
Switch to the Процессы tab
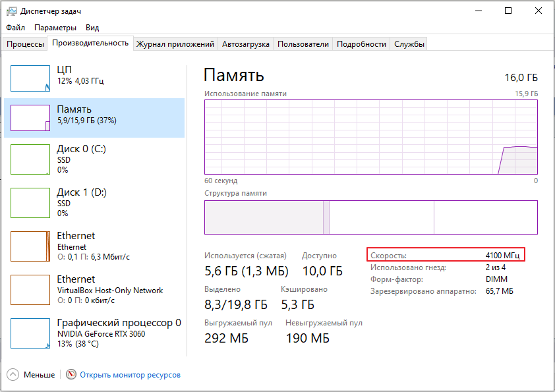pyautogui.click(x=26, y=44)
